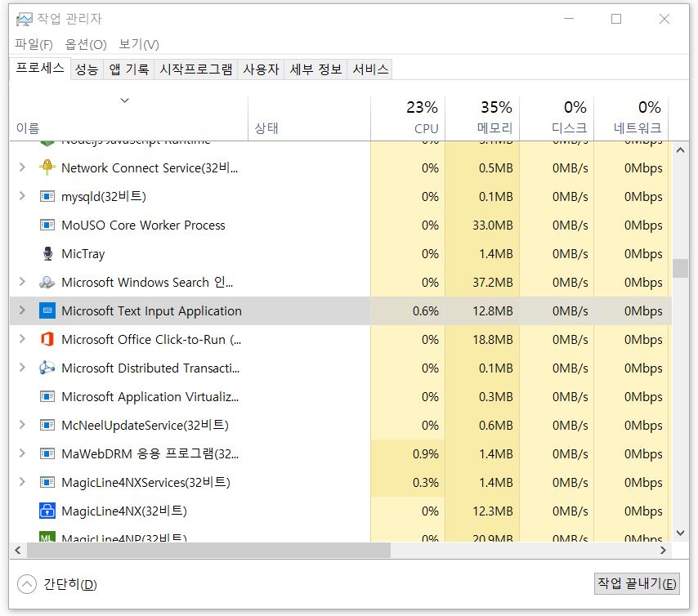
Task: Click the MagicLine4NX lock icon
Action: [47, 511]
